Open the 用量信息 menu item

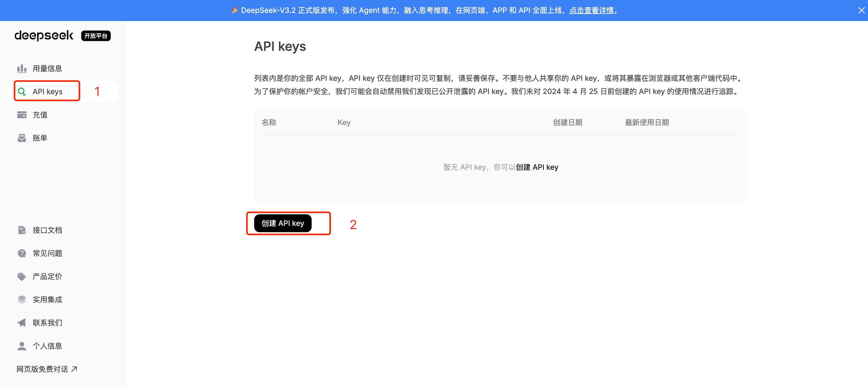[47, 69]
